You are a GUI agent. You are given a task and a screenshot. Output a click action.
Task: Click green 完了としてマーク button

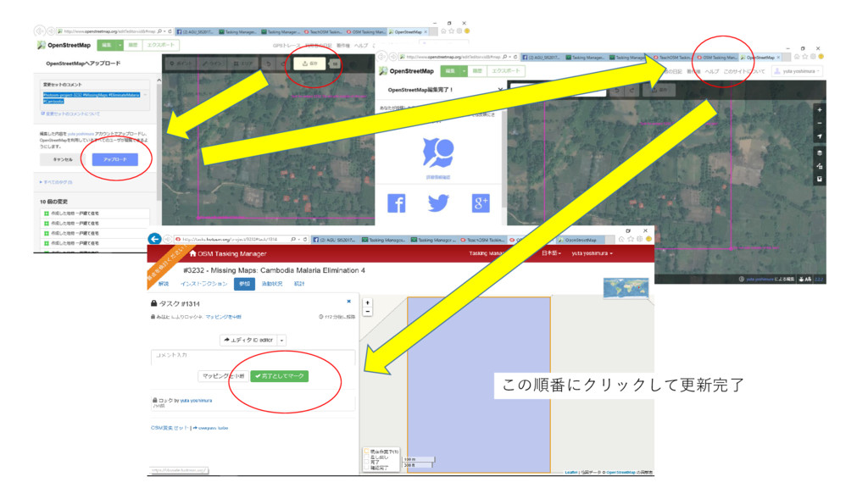[x=280, y=375]
